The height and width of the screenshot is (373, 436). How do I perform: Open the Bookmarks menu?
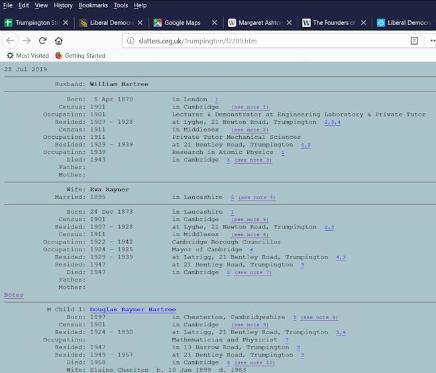point(93,5)
